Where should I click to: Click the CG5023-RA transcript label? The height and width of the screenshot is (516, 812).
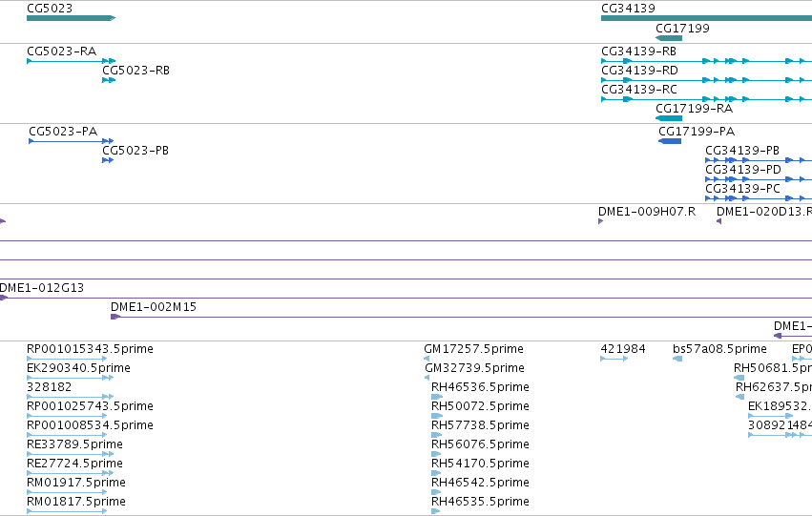[62, 52]
